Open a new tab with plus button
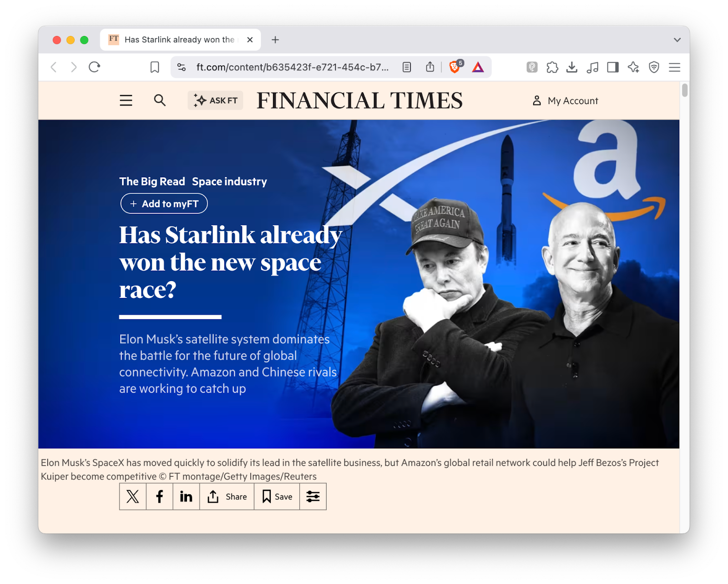The width and height of the screenshot is (728, 584). click(x=275, y=40)
